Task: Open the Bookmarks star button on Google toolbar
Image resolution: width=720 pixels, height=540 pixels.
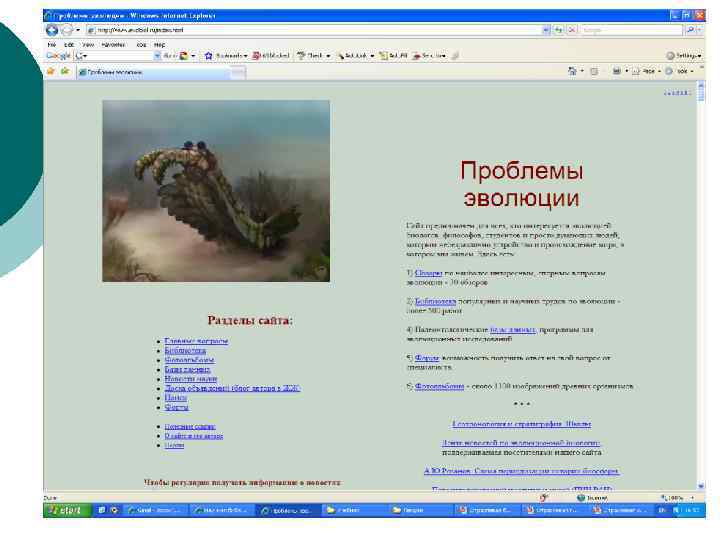Action: (x=226, y=56)
